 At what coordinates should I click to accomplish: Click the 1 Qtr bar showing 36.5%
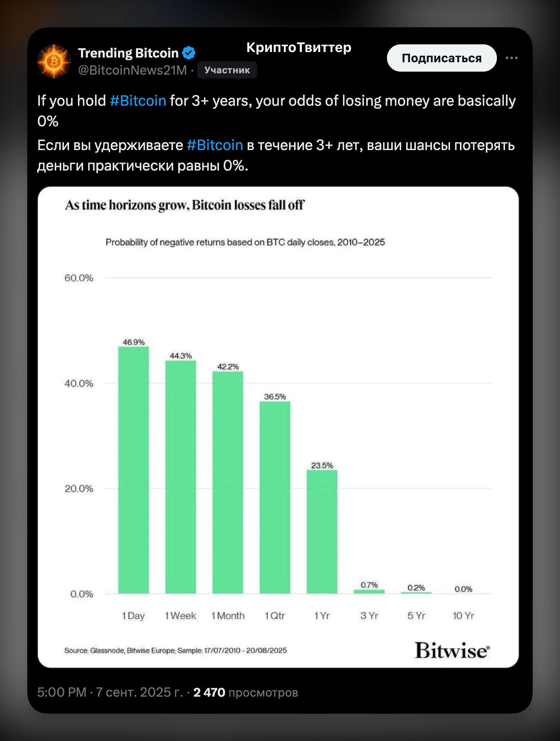[275, 498]
